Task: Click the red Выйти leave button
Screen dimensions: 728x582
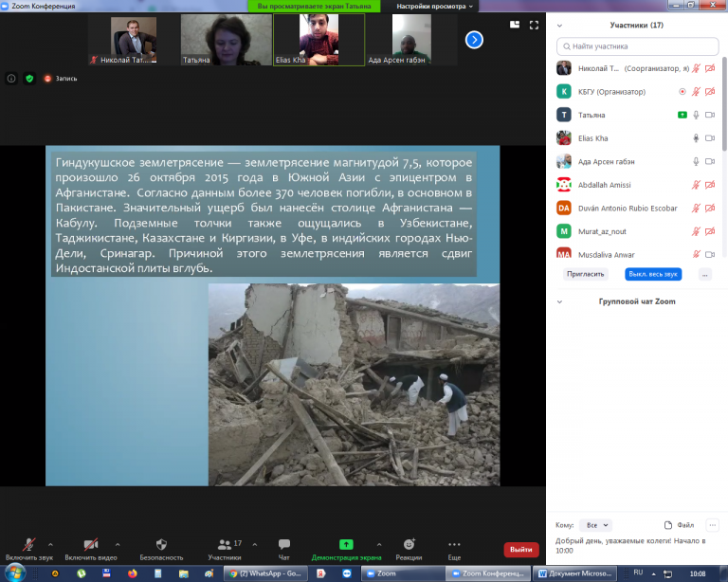Action: 520,549
